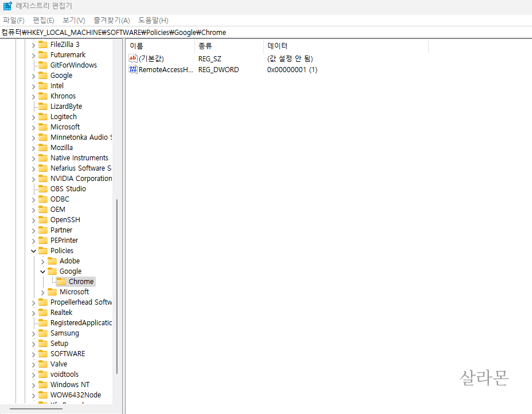
Task: Select the Samsung folder icon
Action: 43,333
